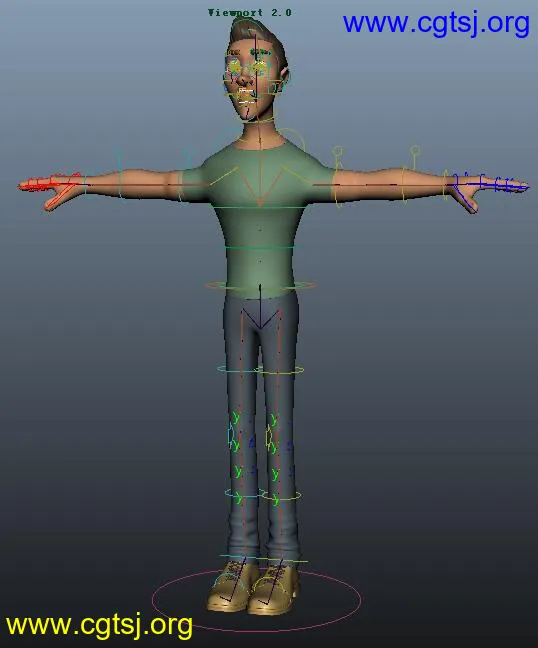Select the green chest ring control below the arms
This screenshot has height=648, width=538.
tap(259, 207)
